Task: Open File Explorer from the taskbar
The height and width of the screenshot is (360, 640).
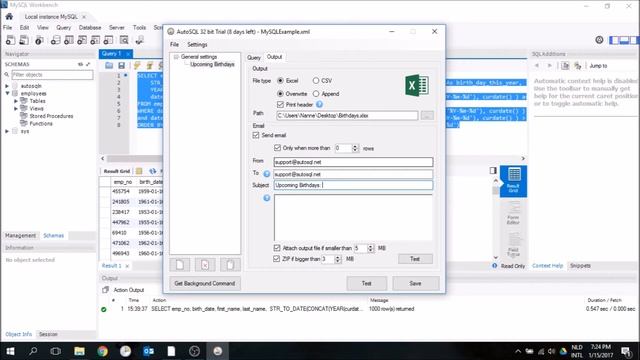Action: [80, 351]
